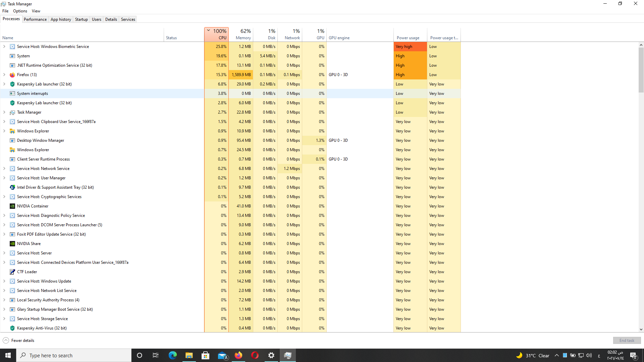Image resolution: width=644 pixels, height=362 pixels.
Task: Click the vertical scrollbar thumb
Action: click(641, 70)
